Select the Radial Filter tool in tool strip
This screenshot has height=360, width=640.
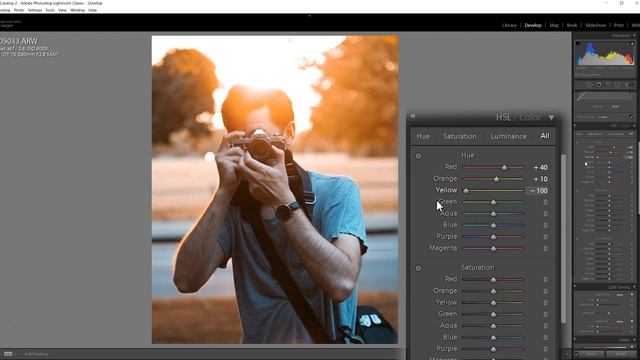617,84
